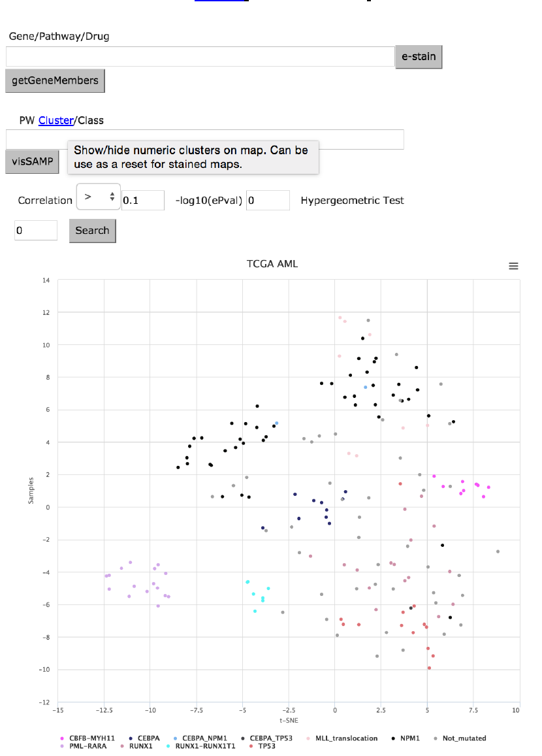This screenshot has width=542, height=756.
Task: Click the visSAMP button
Action: (32, 161)
